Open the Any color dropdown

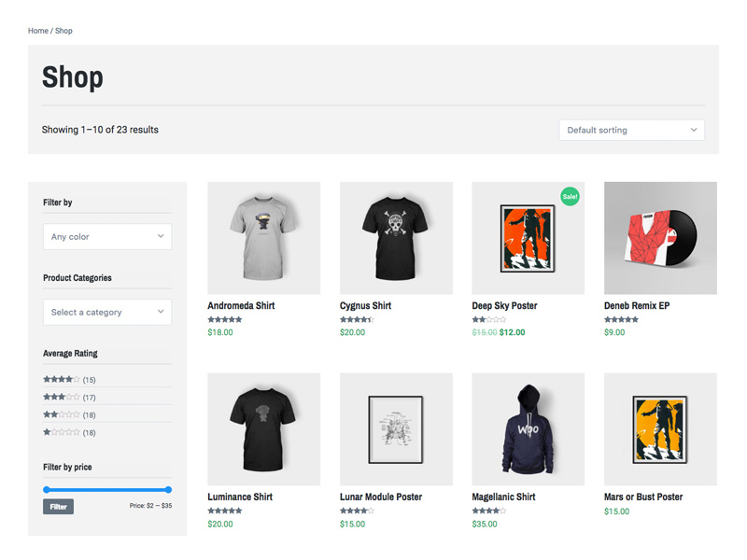[x=107, y=237]
